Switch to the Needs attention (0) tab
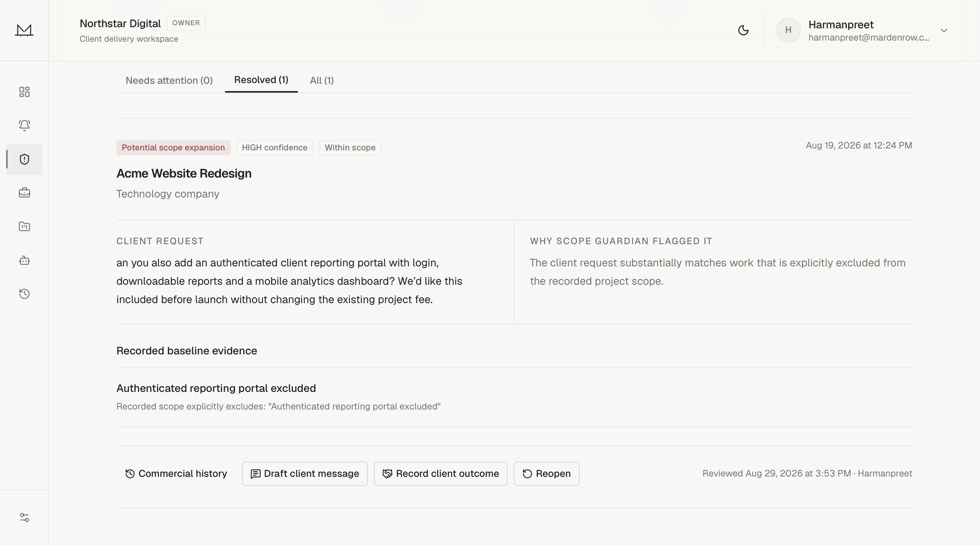This screenshot has height=545, width=980. [x=169, y=80]
